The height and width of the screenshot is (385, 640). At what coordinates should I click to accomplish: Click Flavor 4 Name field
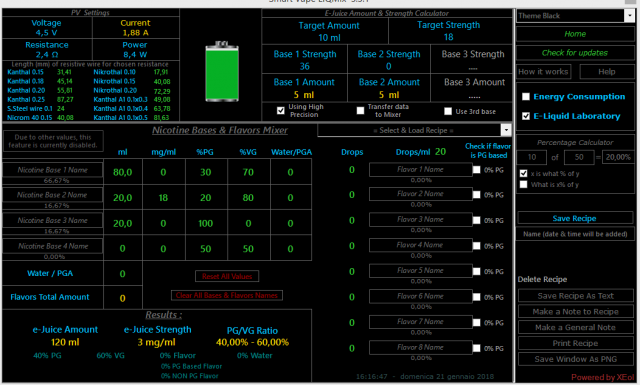(x=420, y=245)
